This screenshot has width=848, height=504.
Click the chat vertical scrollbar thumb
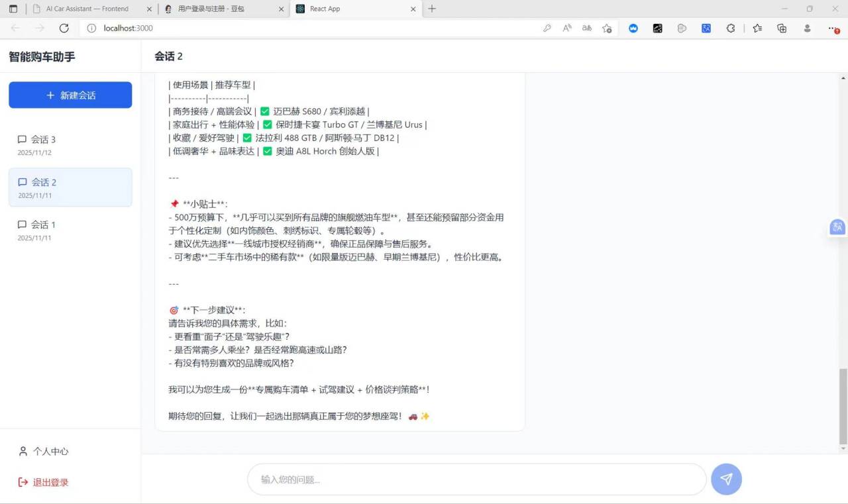tap(843, 407)
